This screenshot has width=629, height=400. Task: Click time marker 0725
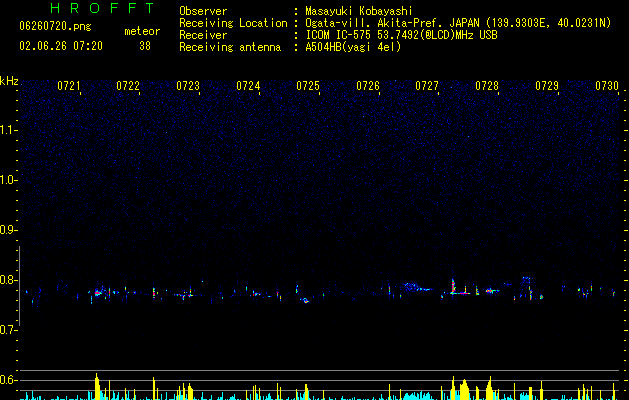308,85
